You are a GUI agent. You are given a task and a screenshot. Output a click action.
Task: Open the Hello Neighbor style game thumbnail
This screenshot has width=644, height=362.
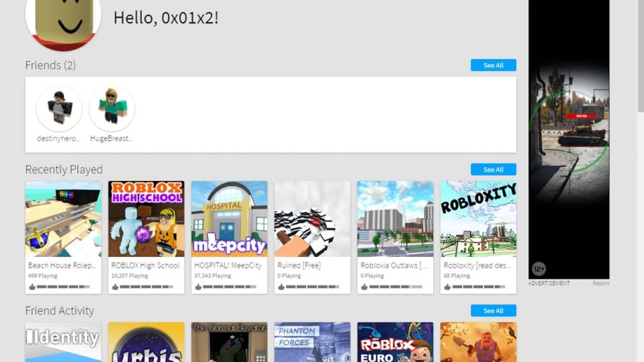[478, 342]
